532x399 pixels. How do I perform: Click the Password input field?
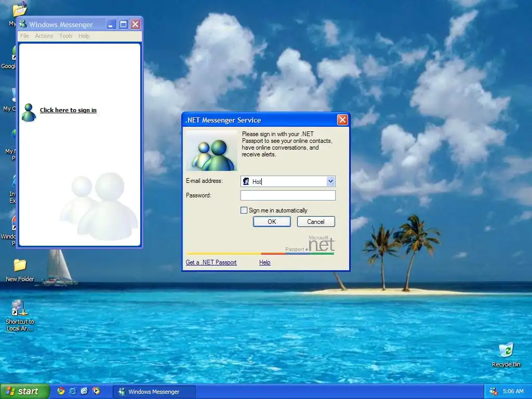pyautogui.click(x=288, y=195)
